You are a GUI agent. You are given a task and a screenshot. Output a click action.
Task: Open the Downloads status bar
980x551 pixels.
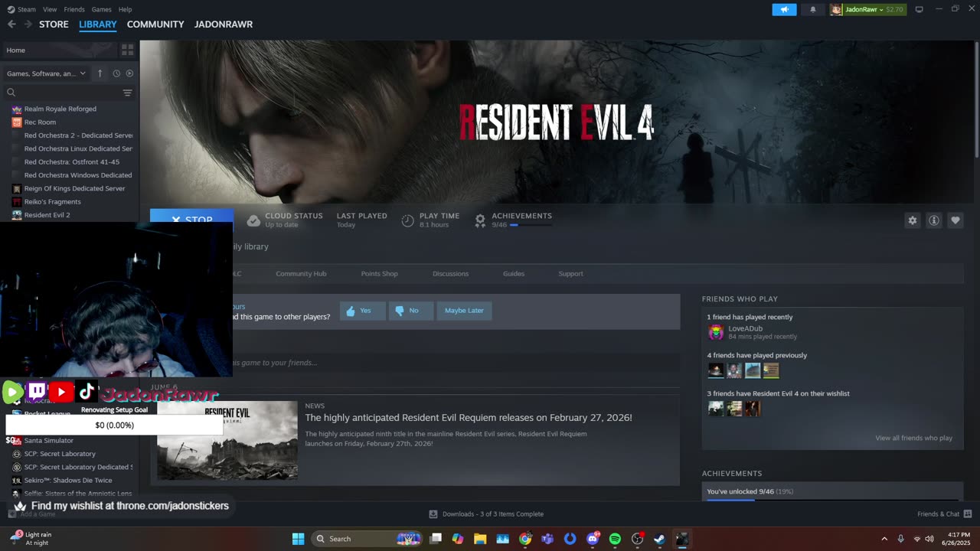pyautogui.click(x=486, y=514)
